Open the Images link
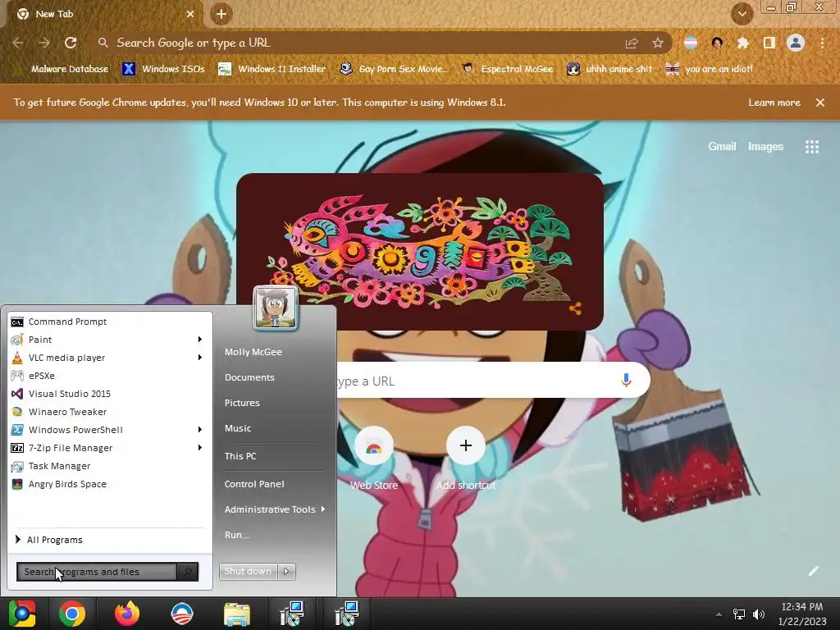This screenshot has height=630, width=840. [x=765, y=146]
